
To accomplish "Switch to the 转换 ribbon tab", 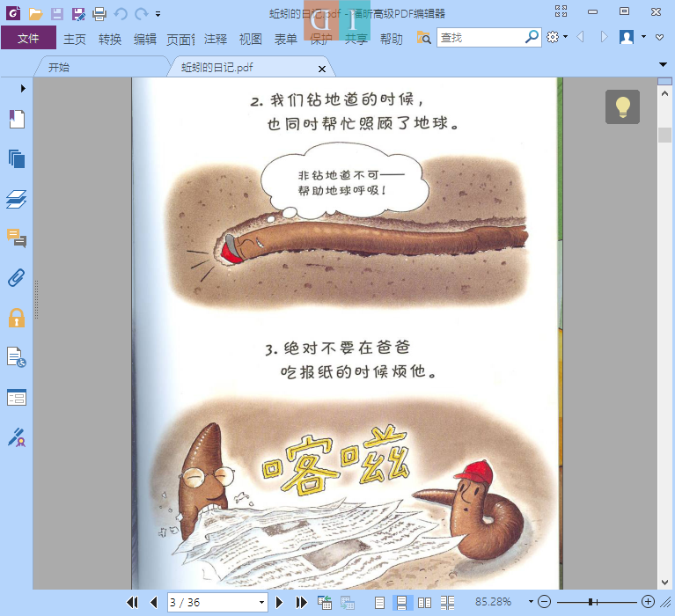I will tap(110, 40).
